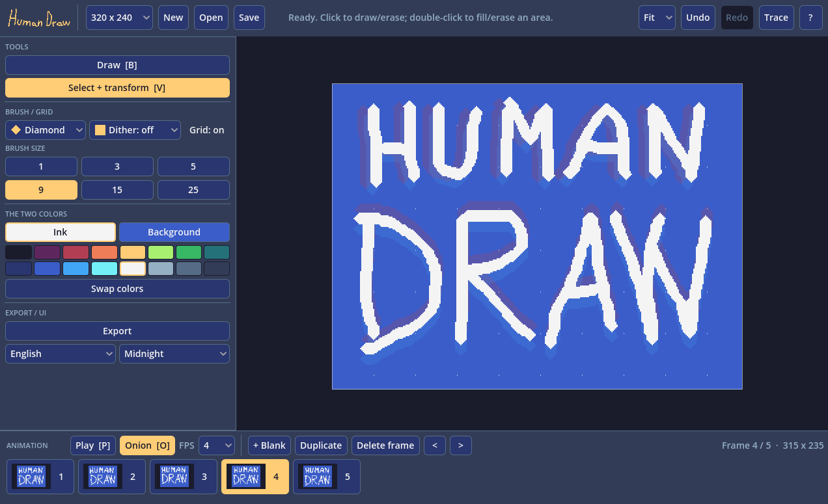
Task: Set brush size to 9
Action: (x=41, y=190)
